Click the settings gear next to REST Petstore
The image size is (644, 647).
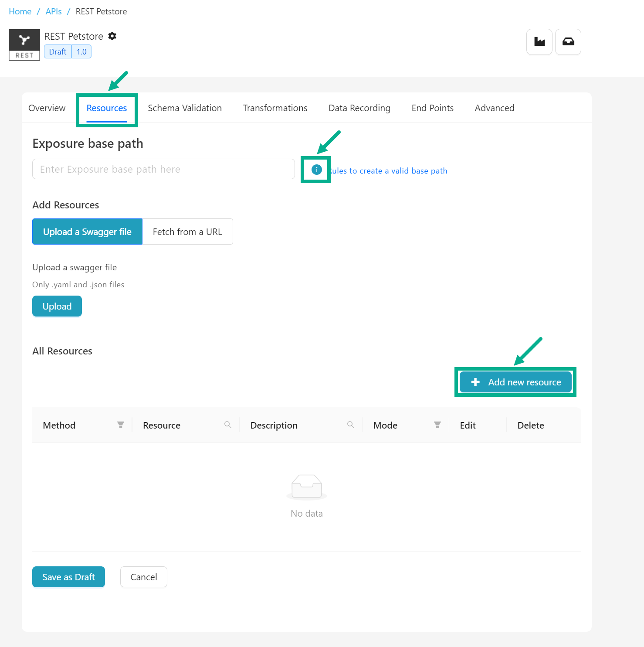click(x=112, y=36)
